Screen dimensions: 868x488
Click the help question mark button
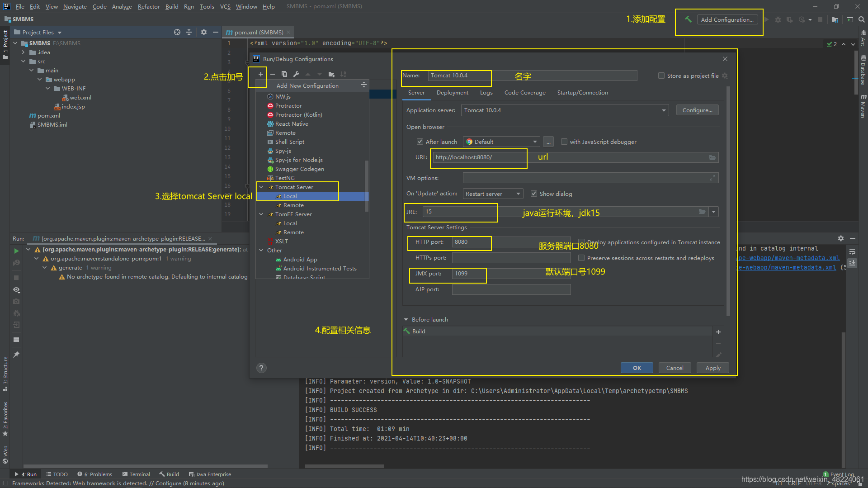click(261, 368)
